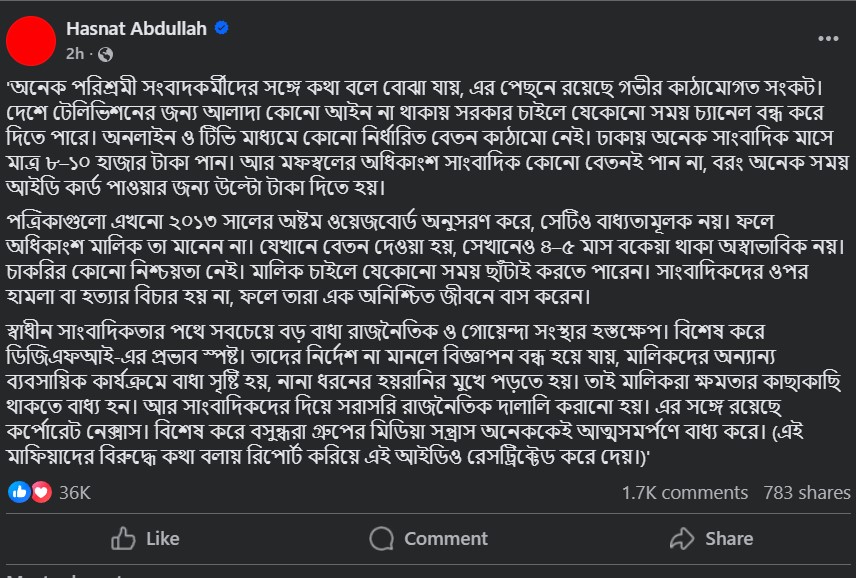View the 36K reactions list

click(x=75, y=492)
